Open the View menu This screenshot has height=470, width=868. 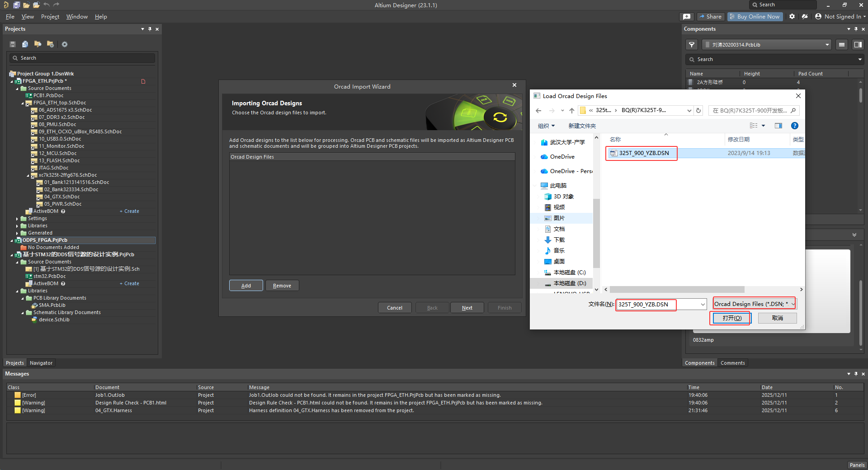click(28, 17)
